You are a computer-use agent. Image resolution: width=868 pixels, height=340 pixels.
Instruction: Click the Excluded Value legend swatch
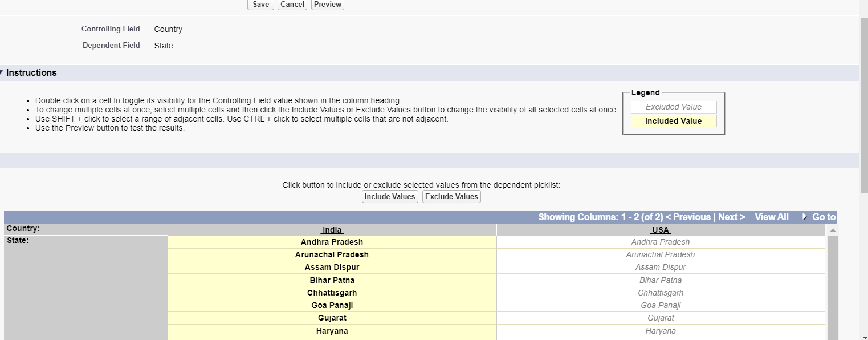673,107
